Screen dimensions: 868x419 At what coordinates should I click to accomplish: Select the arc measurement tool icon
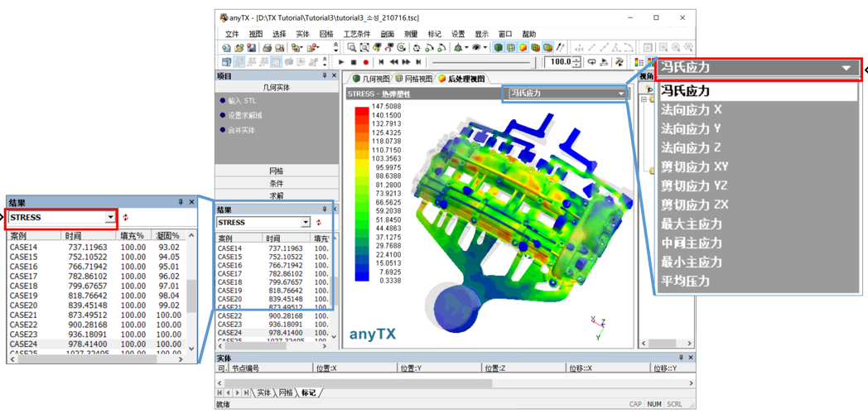pyautogui.click(x=629, y=47)
